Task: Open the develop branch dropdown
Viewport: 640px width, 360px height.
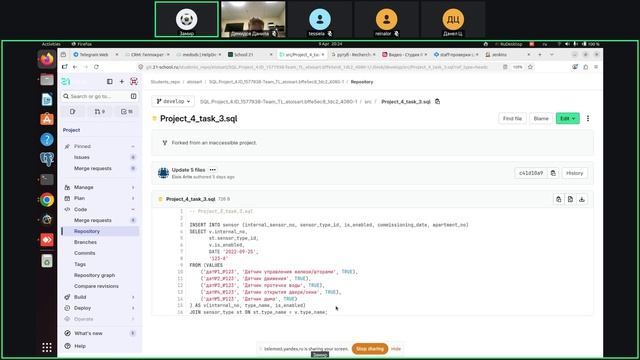Action: (173, 101)
